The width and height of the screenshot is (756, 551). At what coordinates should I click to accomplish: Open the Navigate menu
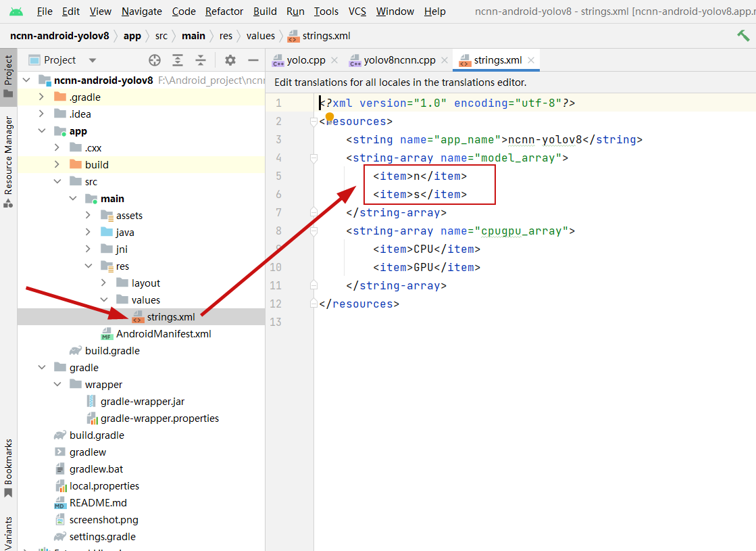pos(142,11)
